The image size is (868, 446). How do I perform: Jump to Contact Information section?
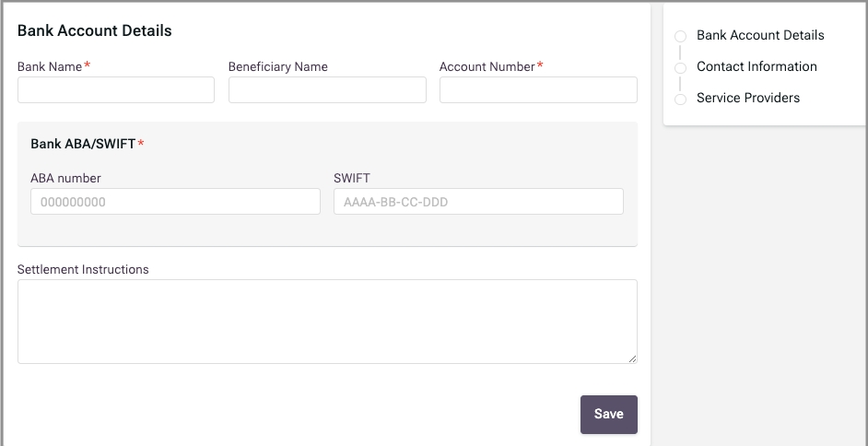click(757, 66)
